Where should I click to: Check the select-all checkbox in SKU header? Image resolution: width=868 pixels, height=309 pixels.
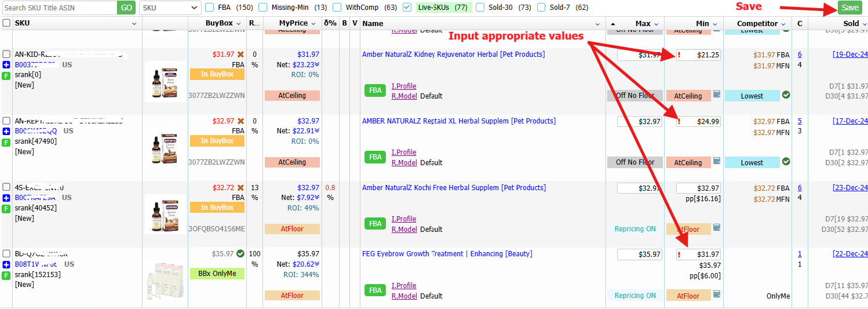point(6,23)
